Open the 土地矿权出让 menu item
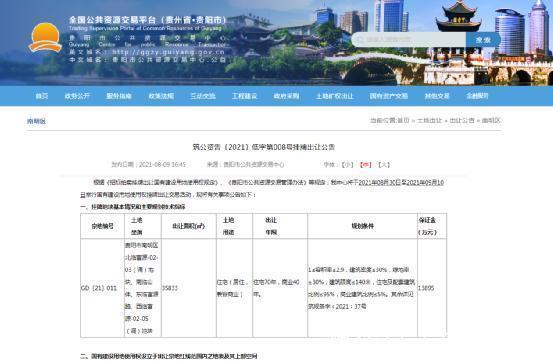 [x=334, y=96]
